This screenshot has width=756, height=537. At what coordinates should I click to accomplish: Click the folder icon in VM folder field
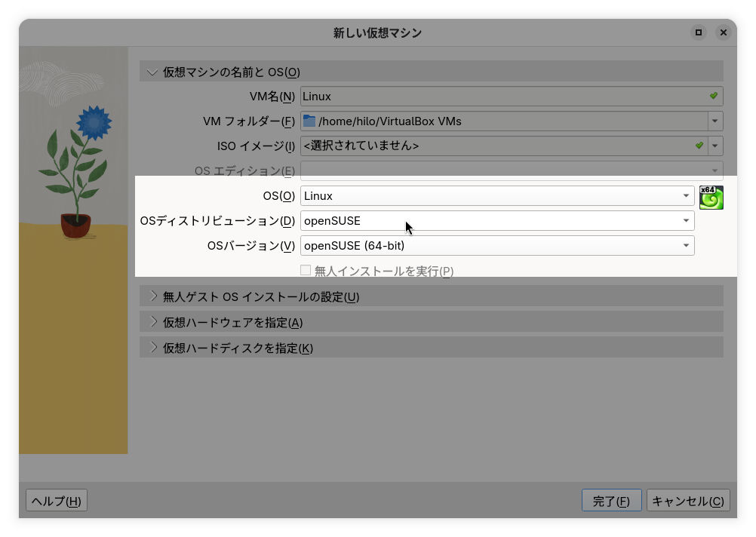[x=309, y=121]
